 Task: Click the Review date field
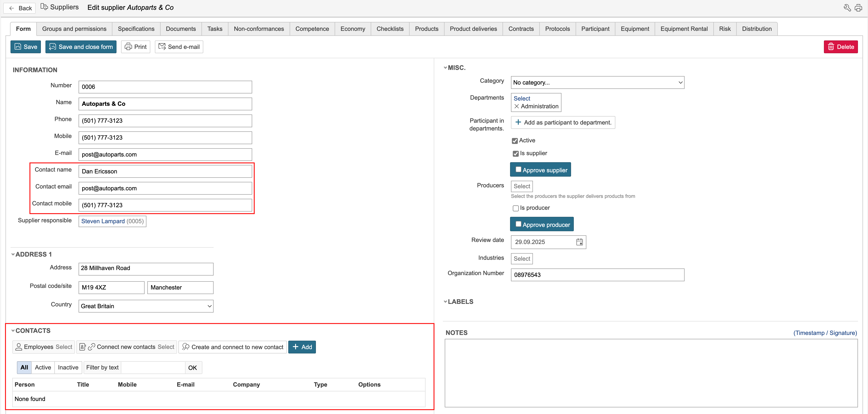click(x=548, y=242)
